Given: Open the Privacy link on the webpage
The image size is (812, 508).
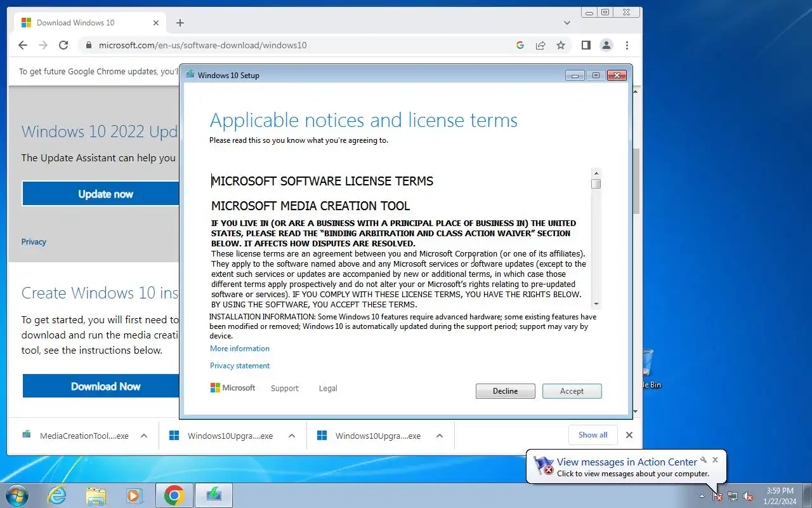Looking at the screenshot, I should [x=34, y=242].
